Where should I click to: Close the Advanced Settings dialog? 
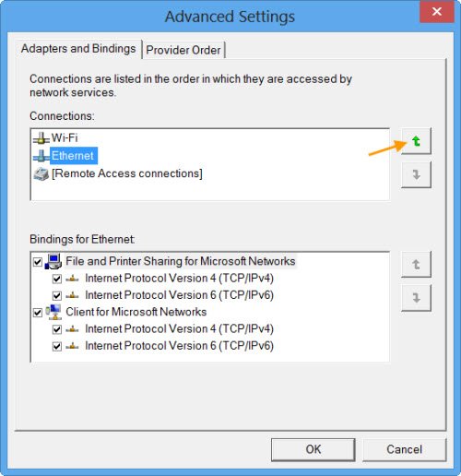(437, 12)
